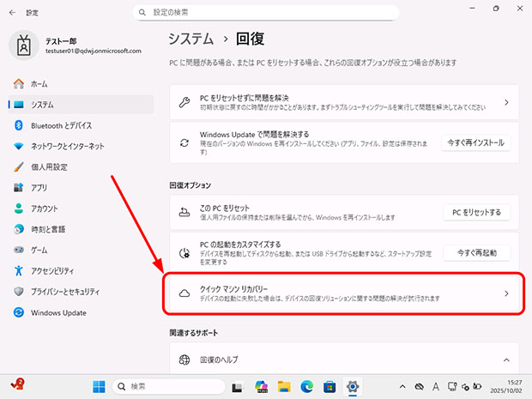The height and width of the screenshot is (399, 532).
Task: Select プライバシーとセキュリティ in sidebar
Action: click(81, 292)
